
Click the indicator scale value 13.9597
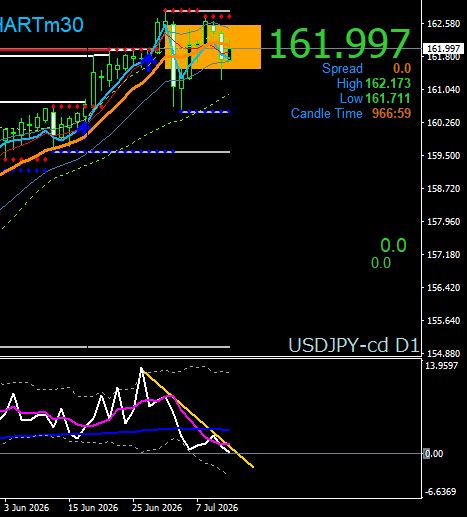tap(442, 366)
